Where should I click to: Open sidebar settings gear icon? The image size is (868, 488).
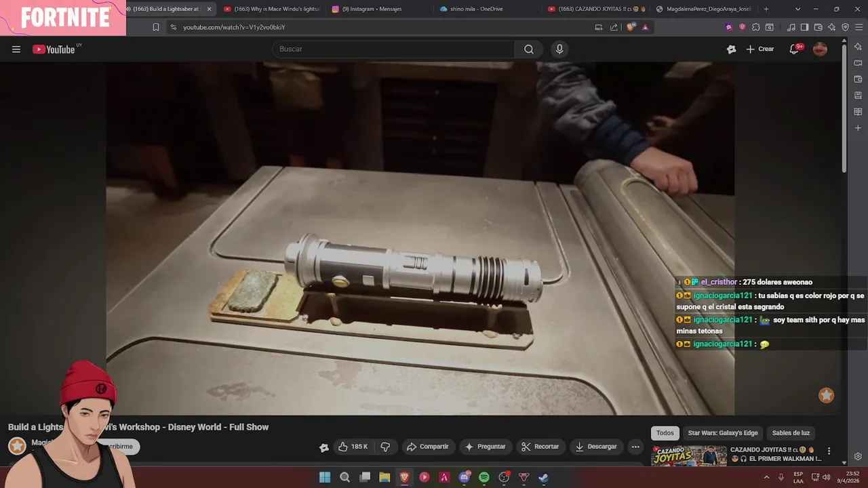(858, 457)
